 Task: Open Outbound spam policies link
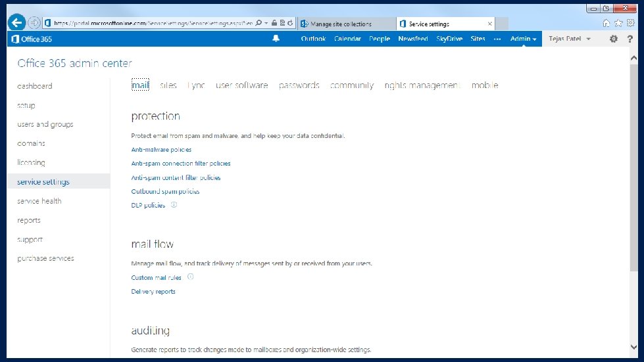click(165, 191)
